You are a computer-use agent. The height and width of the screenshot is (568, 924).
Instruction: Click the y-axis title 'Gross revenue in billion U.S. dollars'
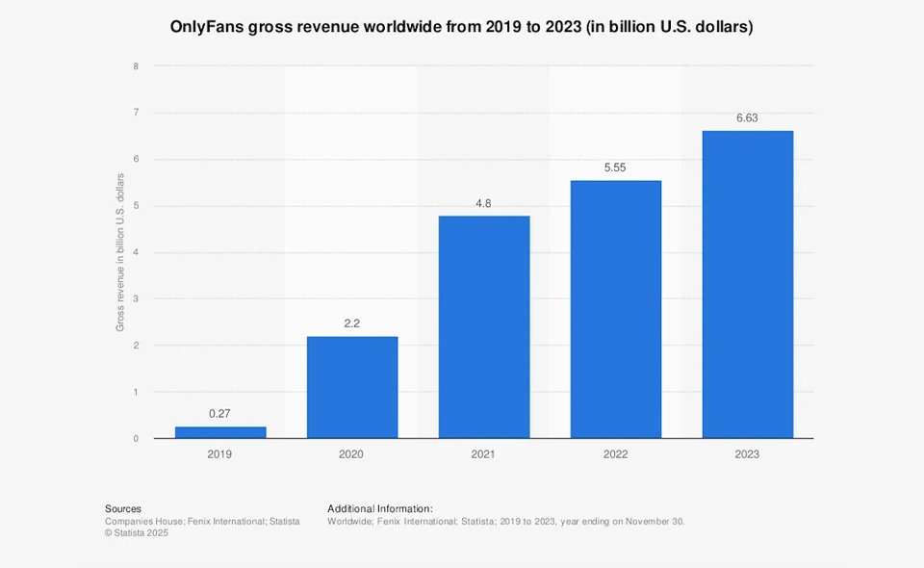(120, 252)
